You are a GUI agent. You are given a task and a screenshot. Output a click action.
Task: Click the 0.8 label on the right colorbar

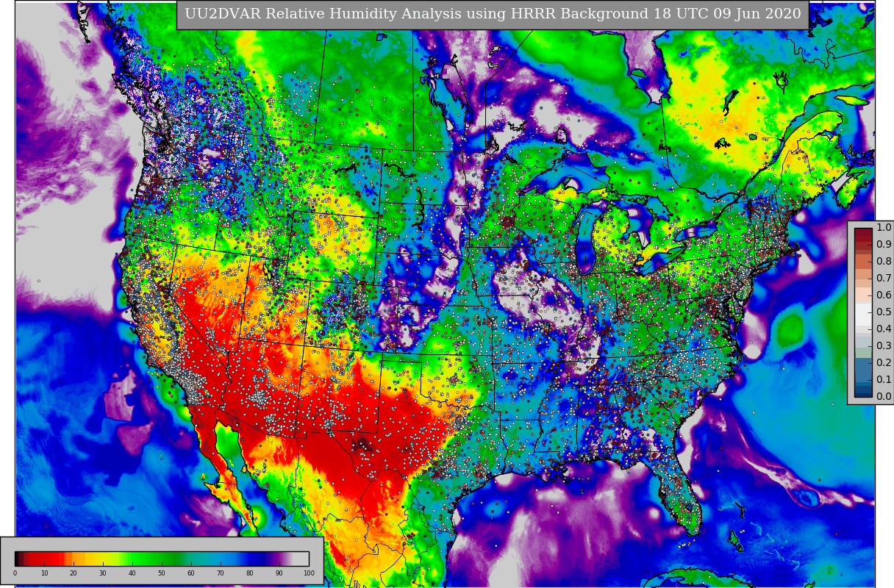pos(884,262)
